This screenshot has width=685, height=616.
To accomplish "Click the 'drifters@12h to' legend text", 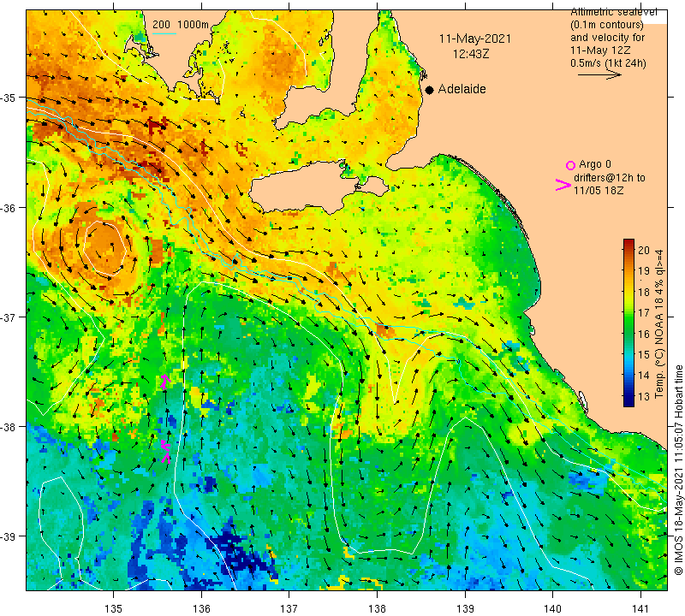I will [x=609, y=178].
